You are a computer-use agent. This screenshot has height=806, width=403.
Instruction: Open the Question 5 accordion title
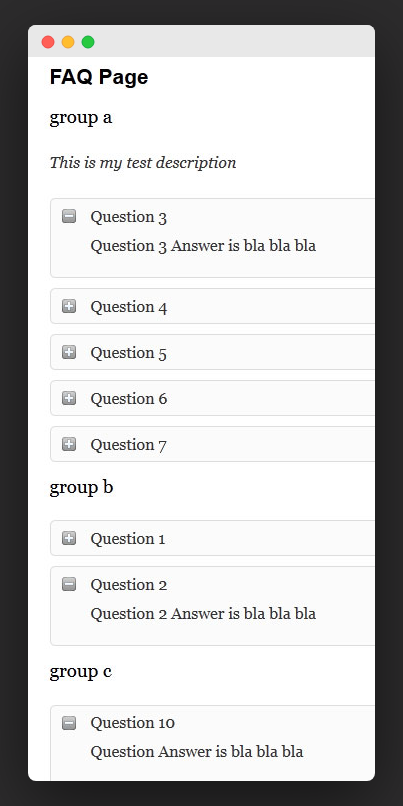[x=129, y=353]
